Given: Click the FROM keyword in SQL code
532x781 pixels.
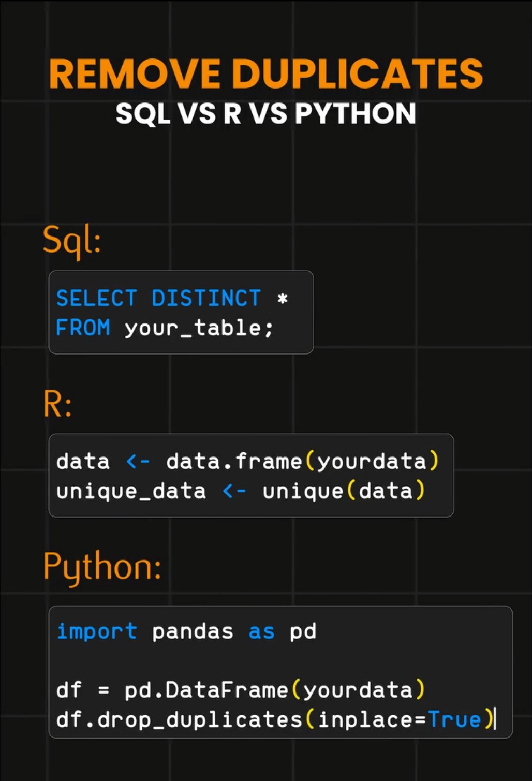Looking at the screenshot, I should point(83,328).
